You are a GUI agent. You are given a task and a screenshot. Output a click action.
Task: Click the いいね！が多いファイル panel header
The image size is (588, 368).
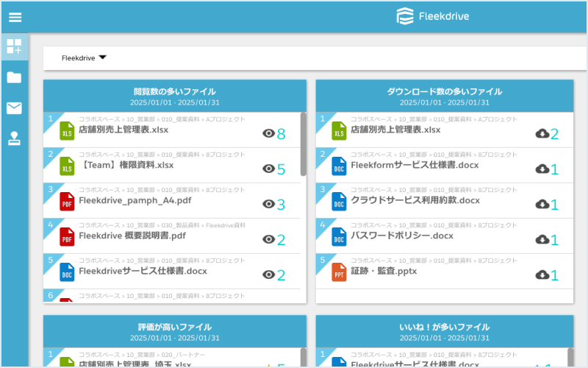tap(445, 332)
